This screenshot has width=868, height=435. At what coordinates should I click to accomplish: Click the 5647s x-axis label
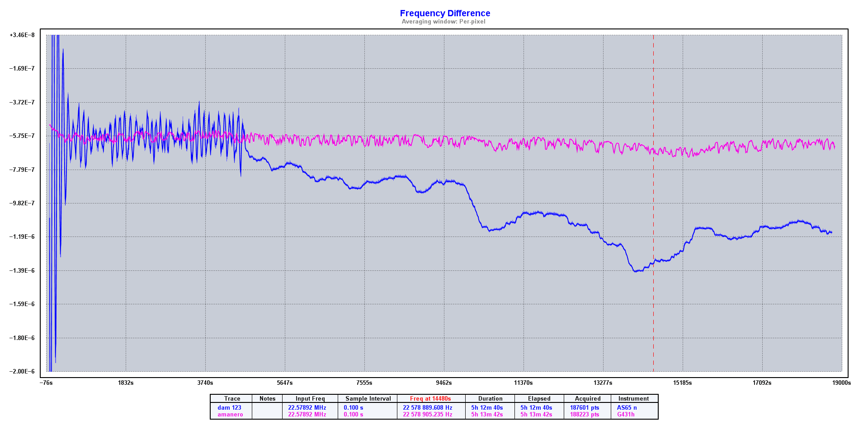point(284,383)
